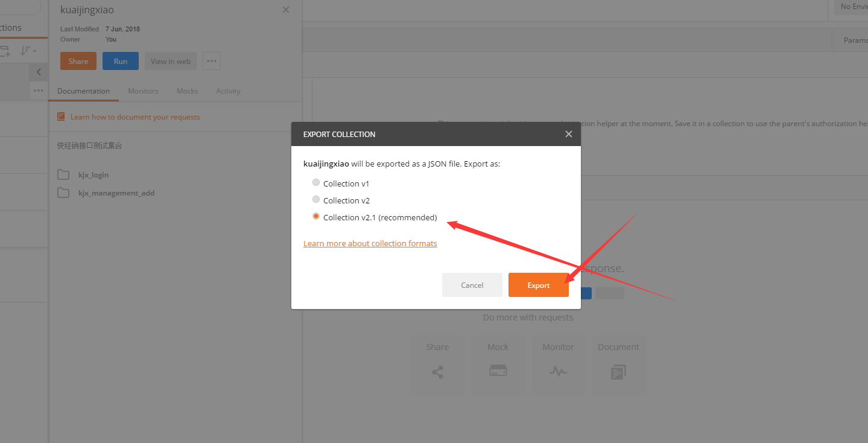Click the Do more with requests heading

click(x=528, y=317)
